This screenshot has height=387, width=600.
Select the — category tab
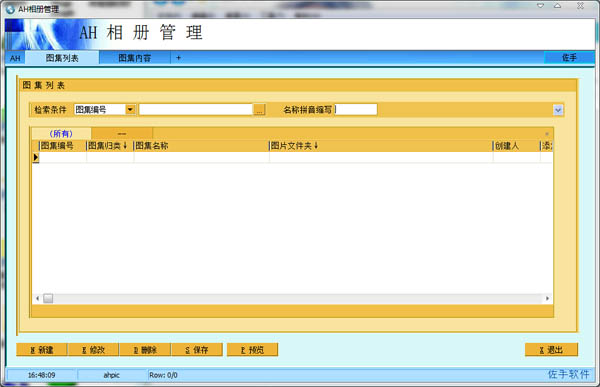click(x=122, y=134)
